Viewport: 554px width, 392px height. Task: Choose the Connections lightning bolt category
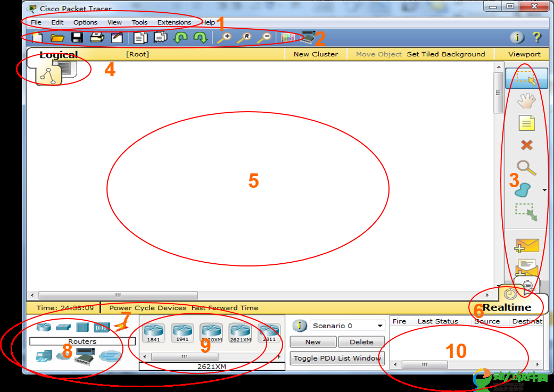(119, 327)
